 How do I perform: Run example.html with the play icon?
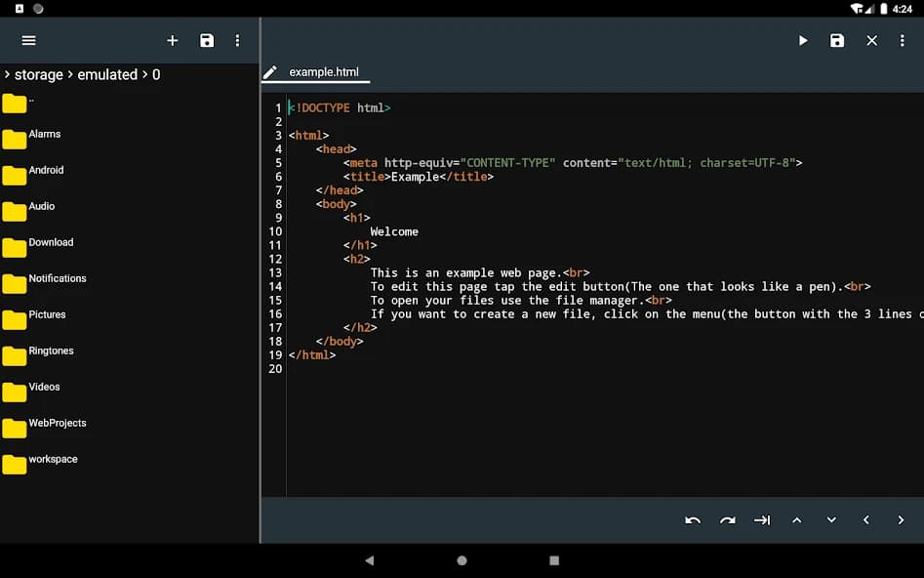point(802,40)
